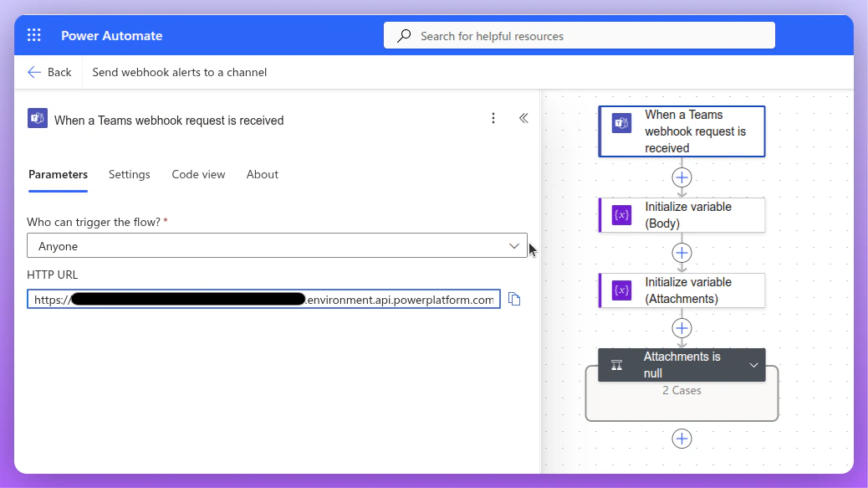Collapse the panel with the double chevron

click(x=523, y=118)
